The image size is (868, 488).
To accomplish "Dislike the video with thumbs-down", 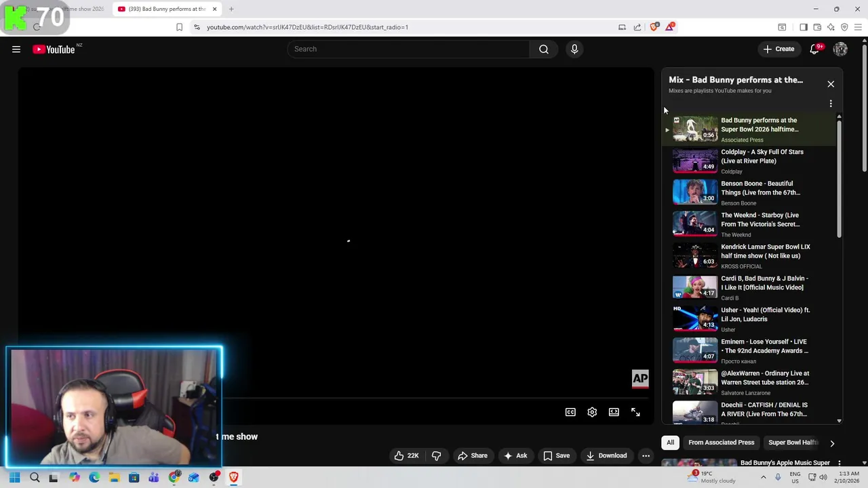I will tap(436, 455).
